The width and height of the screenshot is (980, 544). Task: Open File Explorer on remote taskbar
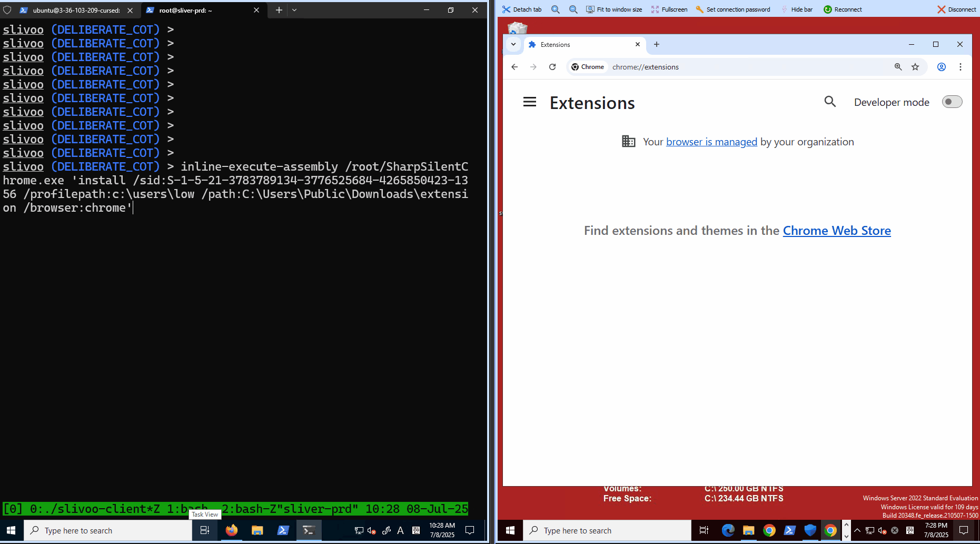748,530
